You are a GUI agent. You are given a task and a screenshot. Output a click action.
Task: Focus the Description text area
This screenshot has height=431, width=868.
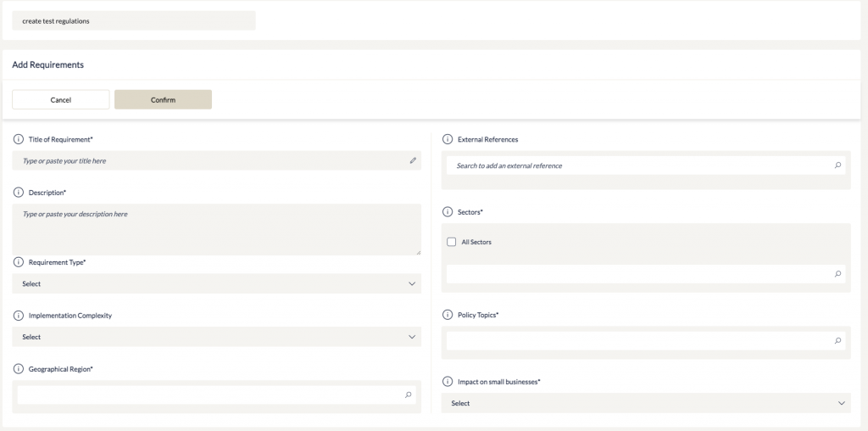pyautogui.click(x=216, y=229)
